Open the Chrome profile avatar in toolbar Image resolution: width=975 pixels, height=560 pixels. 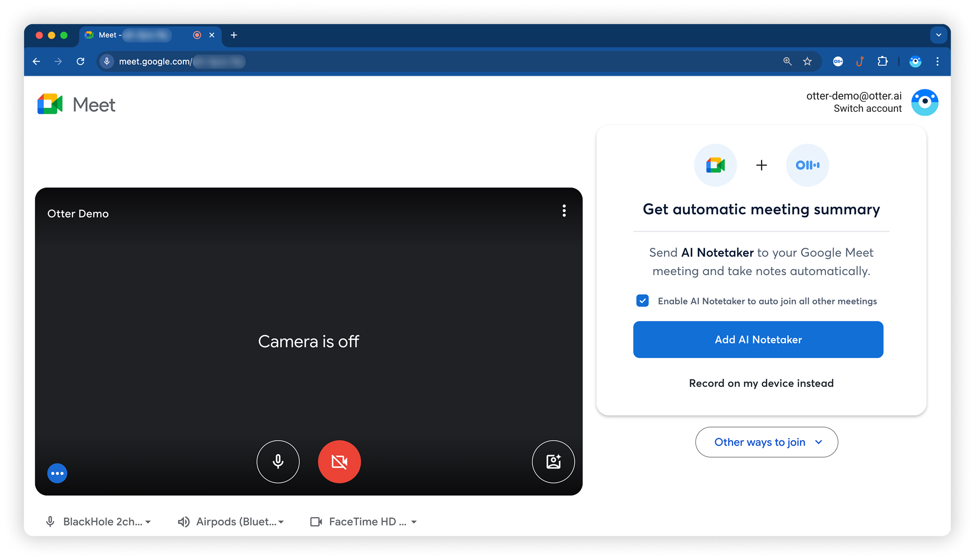point(915,61)
